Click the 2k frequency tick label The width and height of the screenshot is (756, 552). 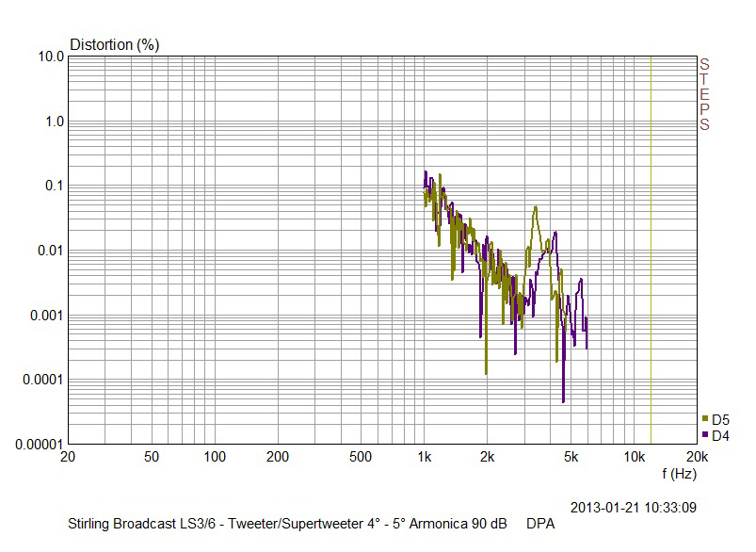point(487,457)
